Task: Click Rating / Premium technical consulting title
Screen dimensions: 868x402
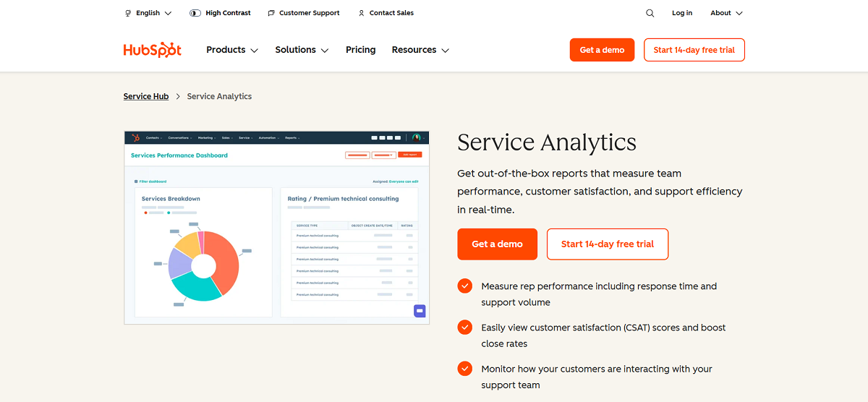Action: (x=343, y=198)
